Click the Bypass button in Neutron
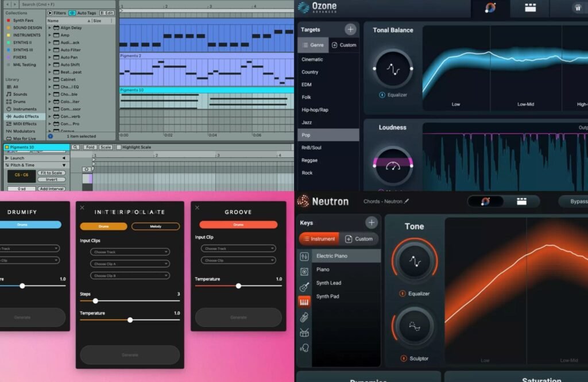588x382 pixels. 574,202
